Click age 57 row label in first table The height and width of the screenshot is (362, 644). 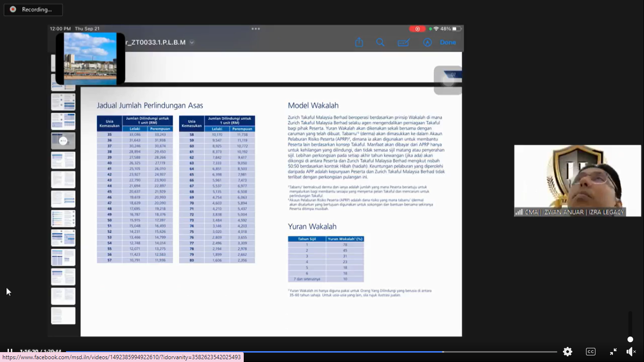[109, 260]
